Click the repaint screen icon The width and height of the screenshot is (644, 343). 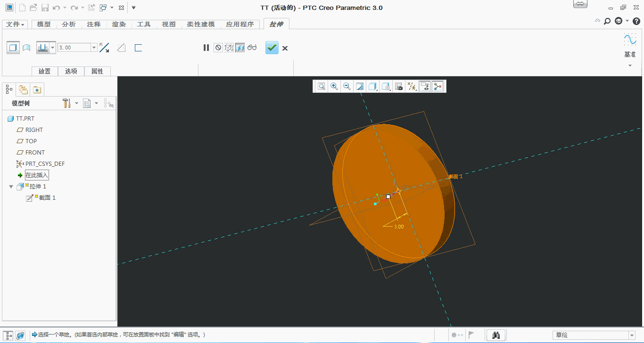[360, 86]
